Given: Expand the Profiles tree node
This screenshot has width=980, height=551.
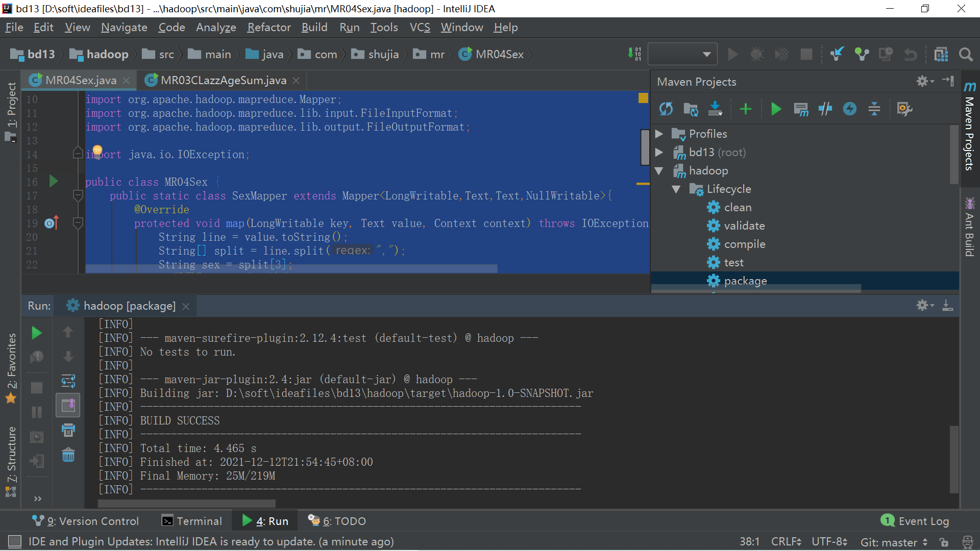Looking at the screenshot, I should tap(659, 134).
